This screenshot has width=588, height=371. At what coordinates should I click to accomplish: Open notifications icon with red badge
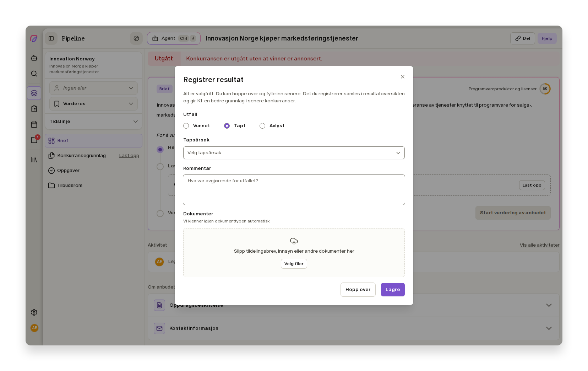pos(34,140)
